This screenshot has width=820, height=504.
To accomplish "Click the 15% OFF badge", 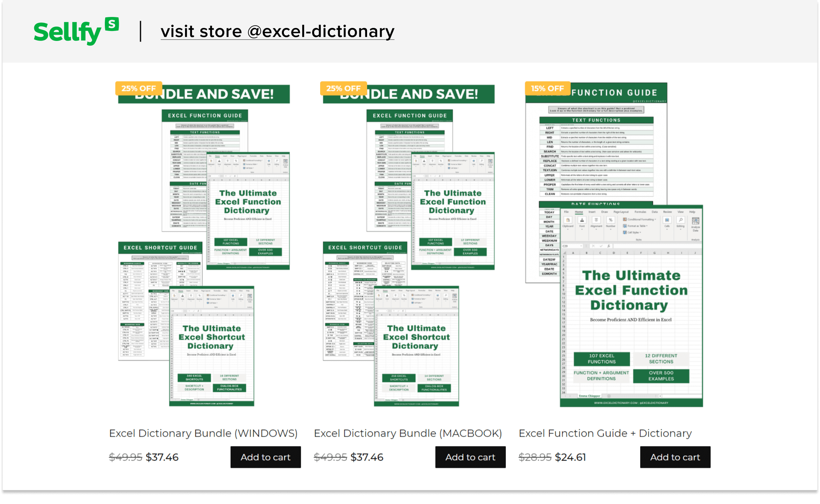I will click(547, 88).
